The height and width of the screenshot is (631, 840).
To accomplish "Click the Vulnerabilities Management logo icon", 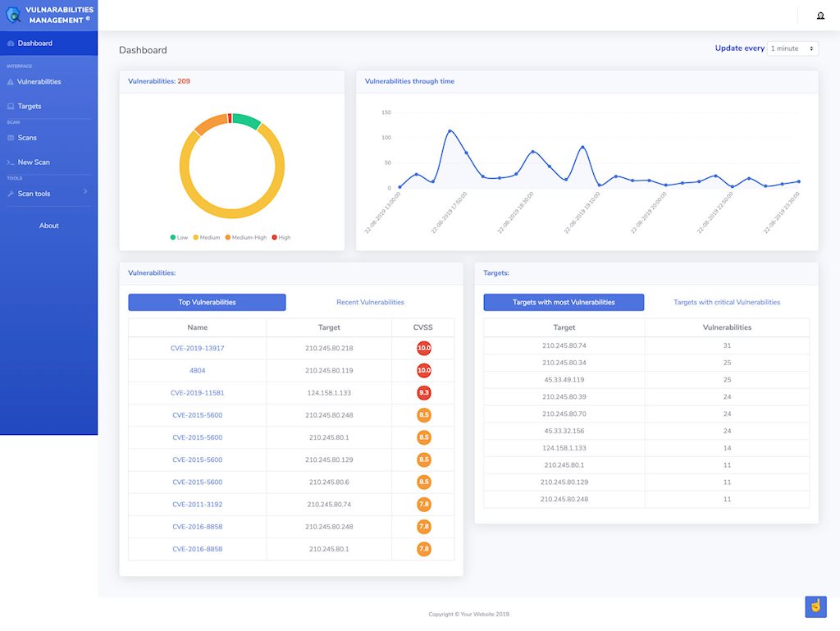I will 13,15.
